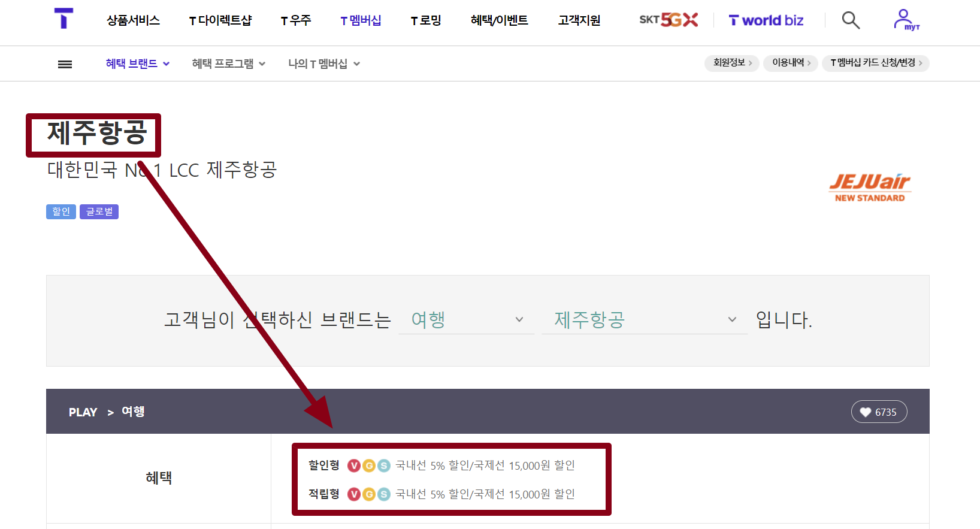Click the T world logo icon
The image size is (980, 529).
(x=63, y=19)
